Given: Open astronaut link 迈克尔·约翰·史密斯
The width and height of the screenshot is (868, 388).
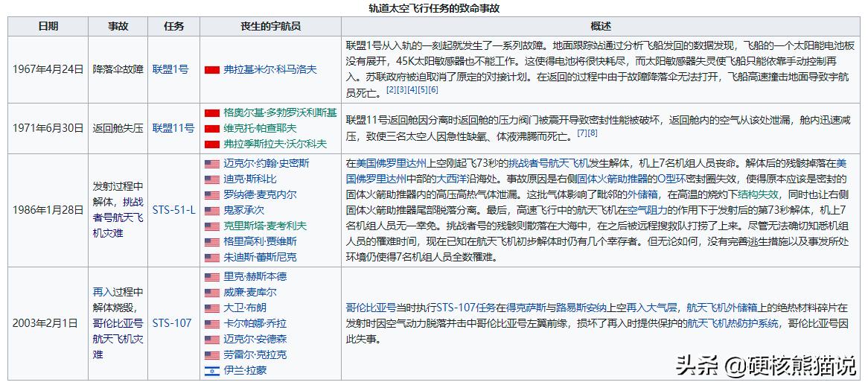Looking at the screenshot, I should pyautogui.click(x=267, y=164).
